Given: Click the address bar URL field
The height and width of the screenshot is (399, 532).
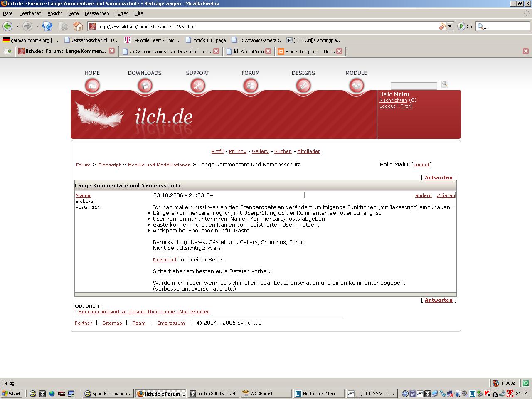Looking at the screenshot, I should tap(267, 27).
